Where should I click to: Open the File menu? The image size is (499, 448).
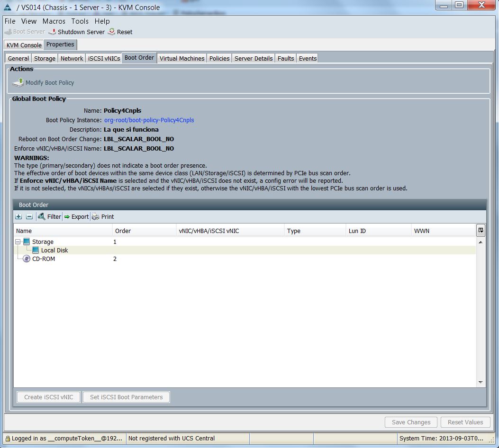point(10,21)
